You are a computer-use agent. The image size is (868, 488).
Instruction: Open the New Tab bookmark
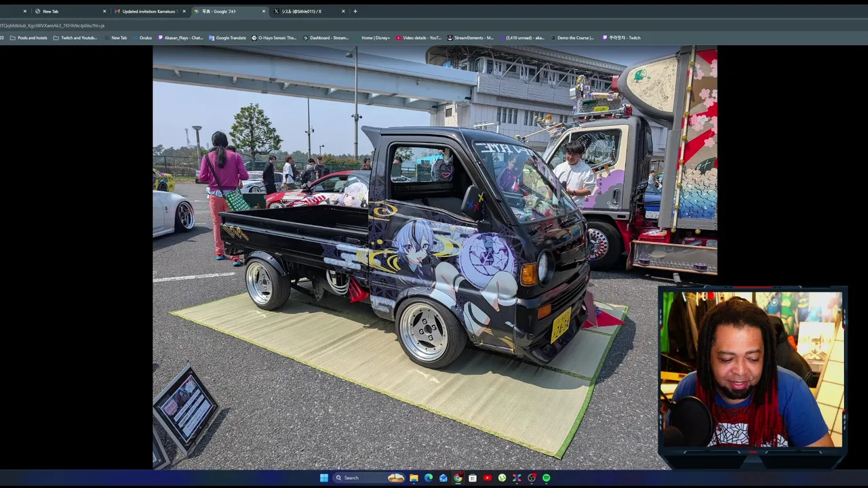point(115,38)
